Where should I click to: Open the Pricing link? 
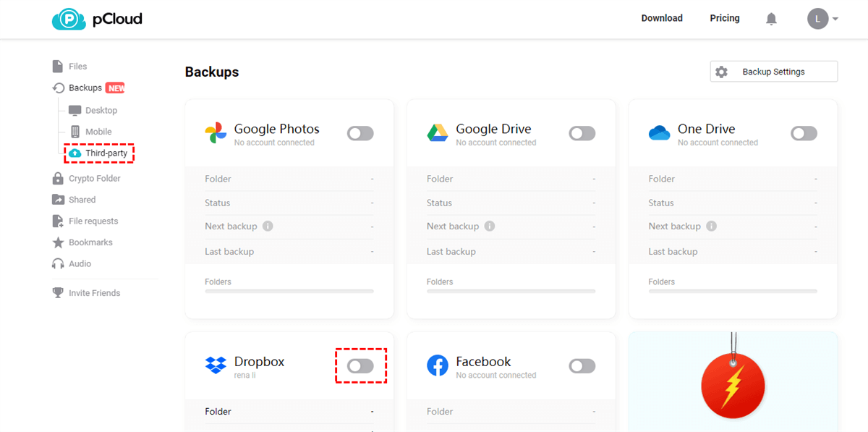point(724,18)
